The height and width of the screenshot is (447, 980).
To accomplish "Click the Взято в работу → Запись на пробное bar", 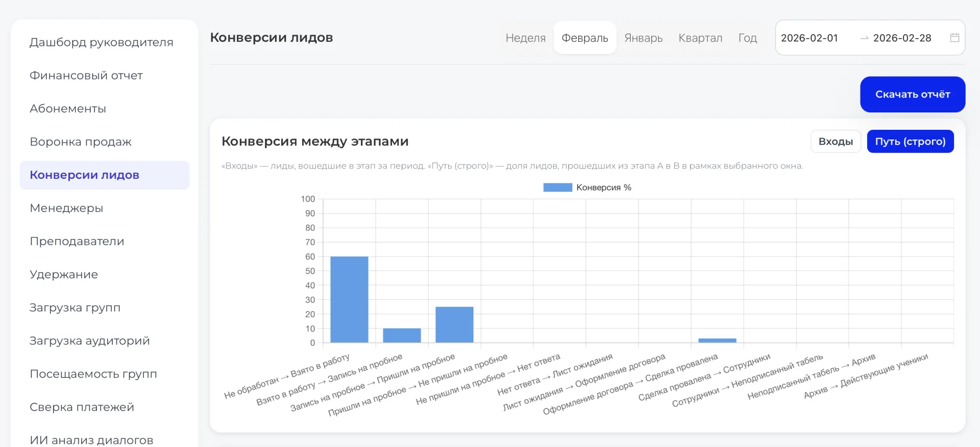I will point(402,336).
